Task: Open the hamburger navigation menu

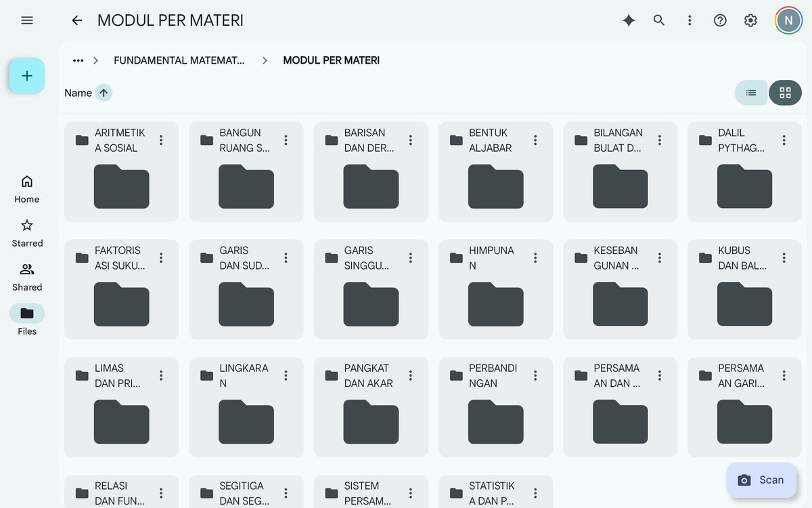Action: pos(27,20)
